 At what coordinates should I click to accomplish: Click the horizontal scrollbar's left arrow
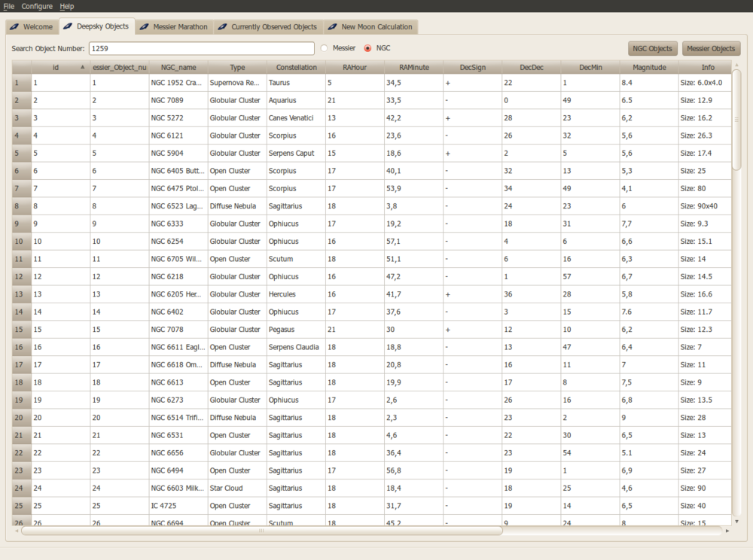[x=17, y=531]
